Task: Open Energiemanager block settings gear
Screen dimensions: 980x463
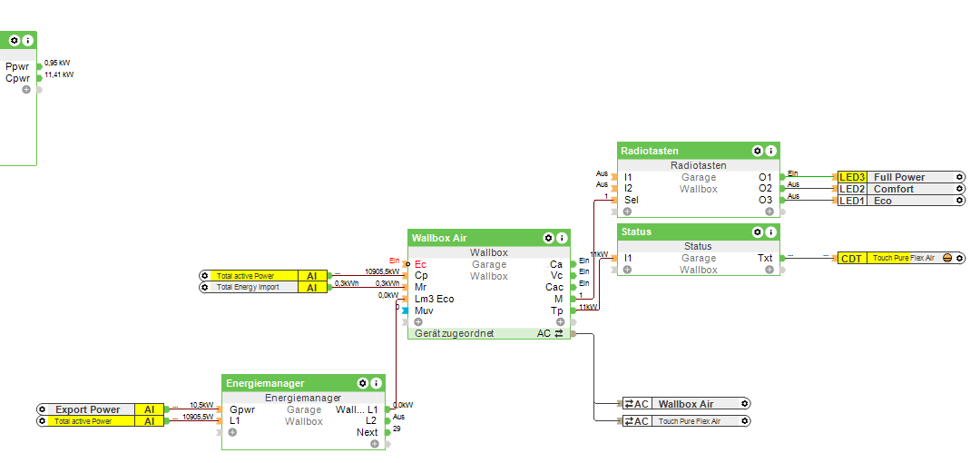Action: 362,383
